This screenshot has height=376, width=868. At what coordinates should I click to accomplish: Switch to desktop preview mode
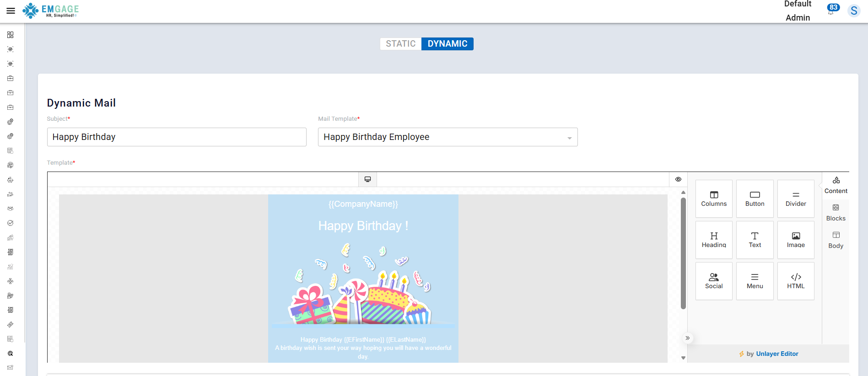coord(367,179)
